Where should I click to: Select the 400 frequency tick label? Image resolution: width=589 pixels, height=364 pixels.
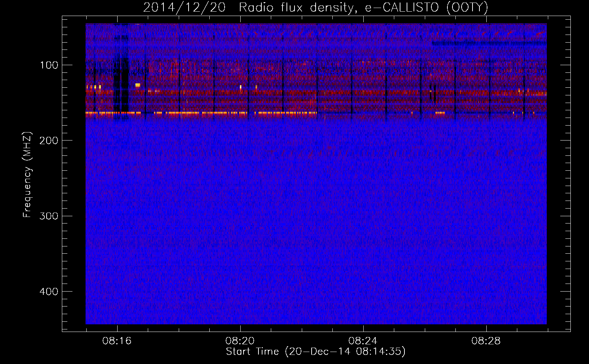point(49,292)
